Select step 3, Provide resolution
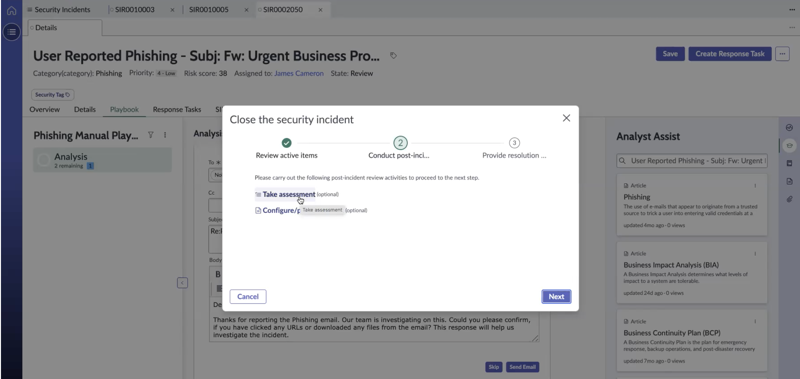Viewport: 800px width, 379px height. (x=514, y=143)
